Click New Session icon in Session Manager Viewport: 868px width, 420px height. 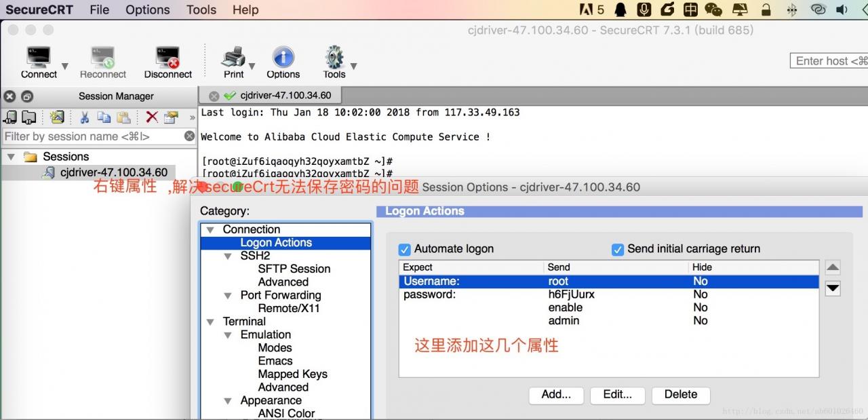coord(57,117)
